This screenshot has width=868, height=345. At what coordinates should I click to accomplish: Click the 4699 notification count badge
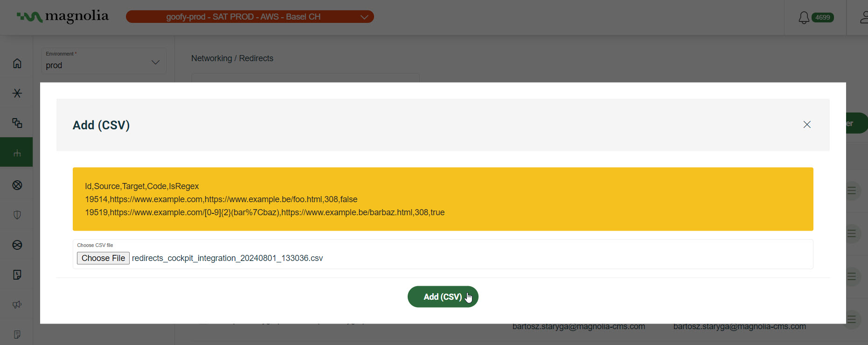coord(822,17)
